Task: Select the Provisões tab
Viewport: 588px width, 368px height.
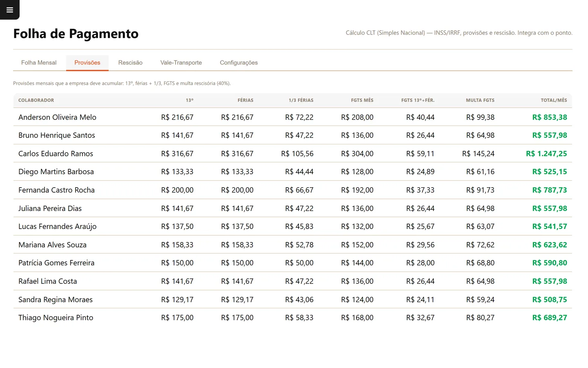Action: pos(87,63)
